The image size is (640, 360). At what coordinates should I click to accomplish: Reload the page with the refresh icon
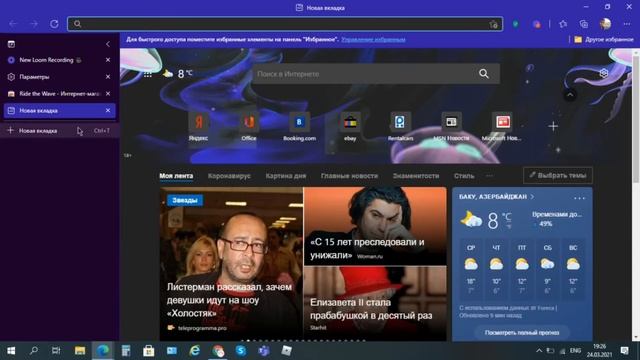coord(54,24)
